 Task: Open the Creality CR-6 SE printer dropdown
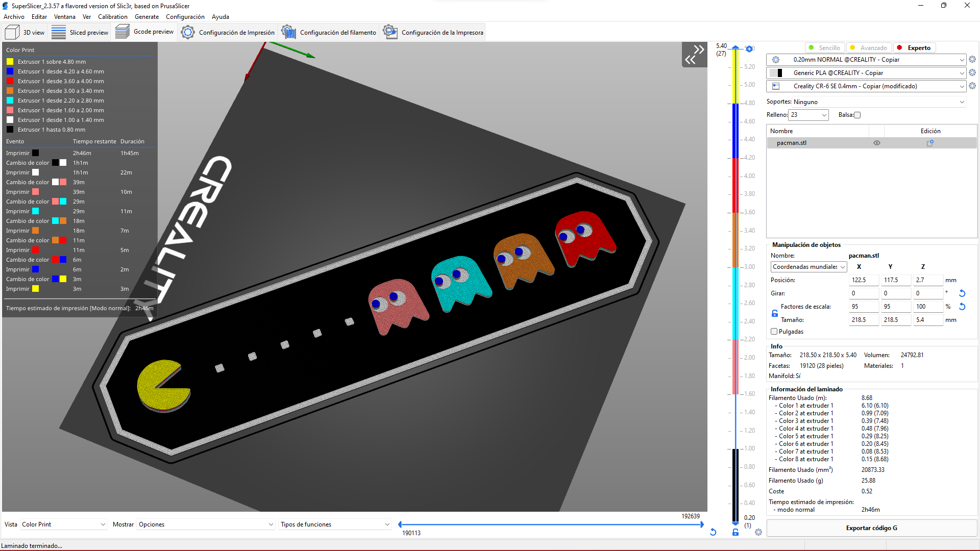867,86
